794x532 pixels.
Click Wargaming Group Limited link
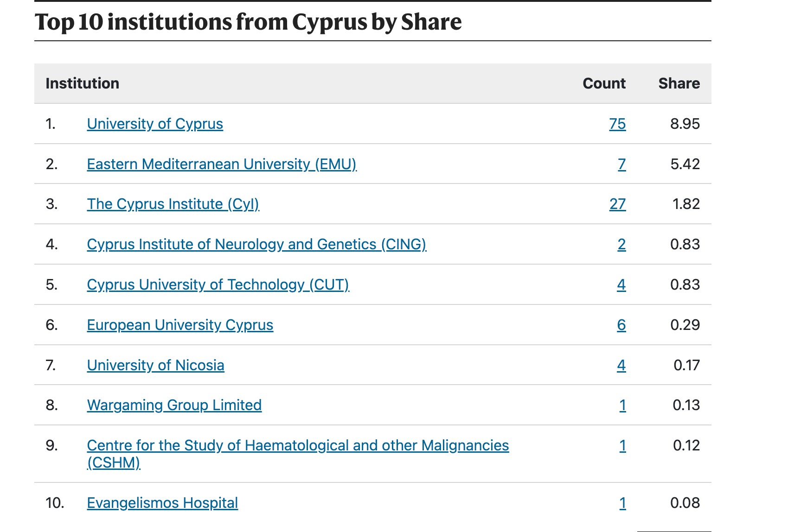pyautogui.click(x=174, y=405)
